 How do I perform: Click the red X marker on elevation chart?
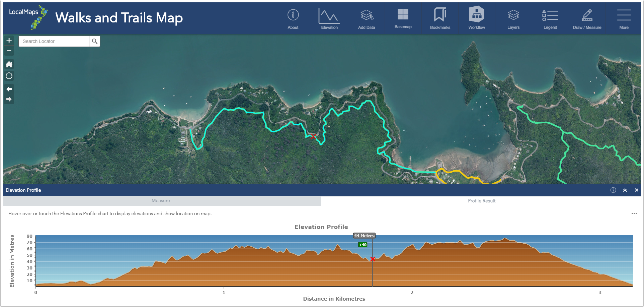tap(373, 259)
